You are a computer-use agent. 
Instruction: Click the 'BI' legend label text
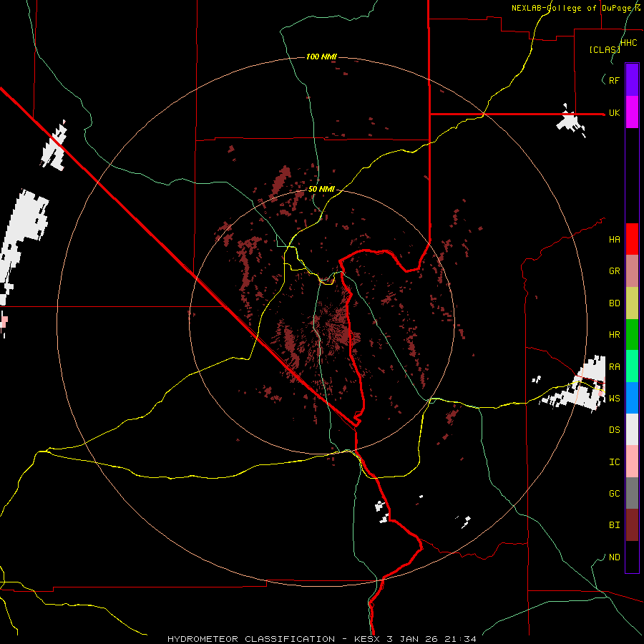point(614,525)
